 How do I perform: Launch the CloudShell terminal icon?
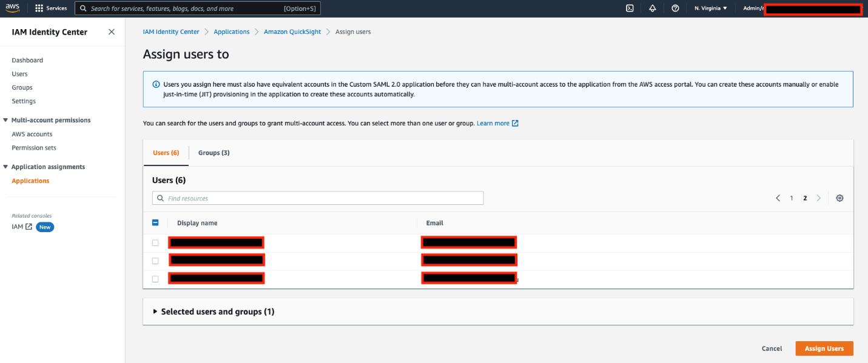click(630, 8)
